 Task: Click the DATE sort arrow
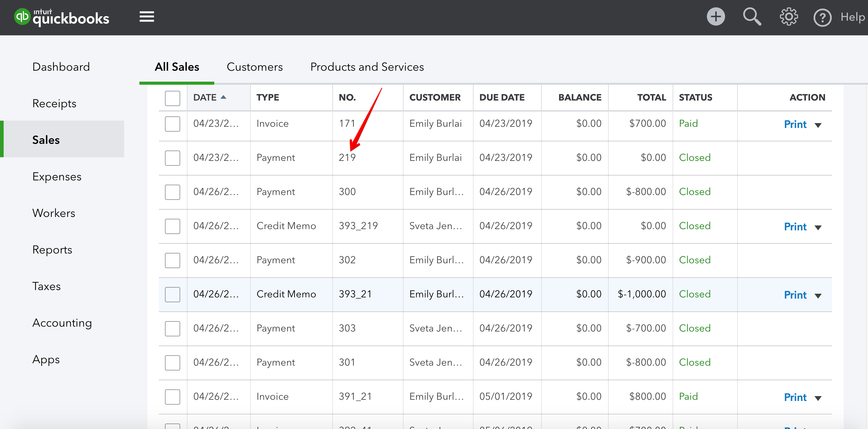(x=223, y=97)
